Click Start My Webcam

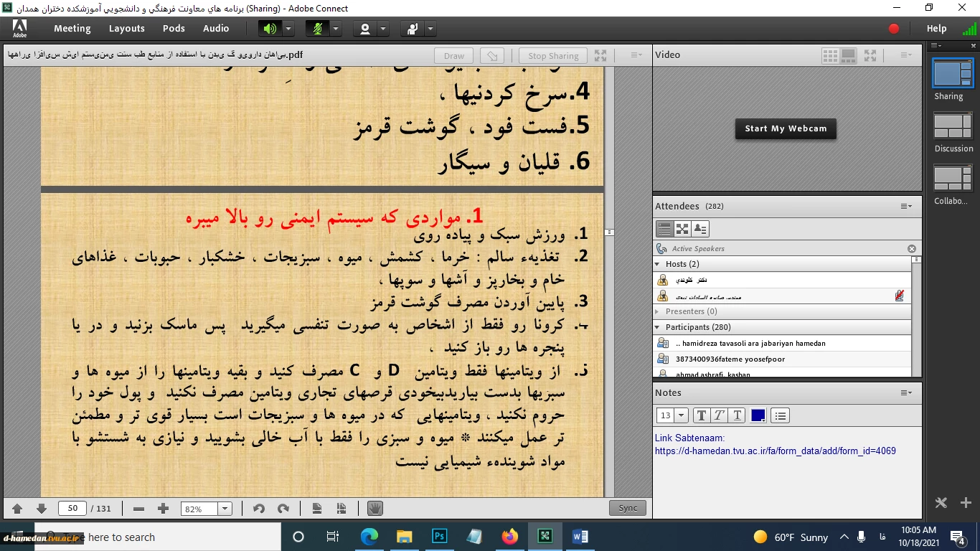[786, 129]
